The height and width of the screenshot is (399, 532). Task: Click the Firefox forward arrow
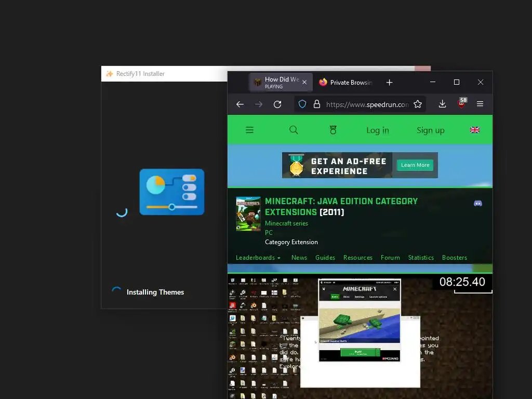coord(259,104)
